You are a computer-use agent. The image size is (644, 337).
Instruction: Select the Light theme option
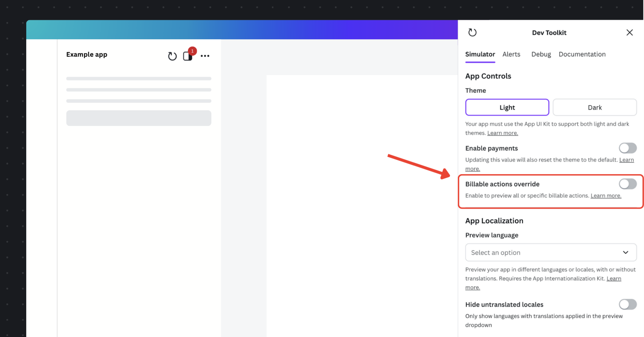click(x=507, y=107)
